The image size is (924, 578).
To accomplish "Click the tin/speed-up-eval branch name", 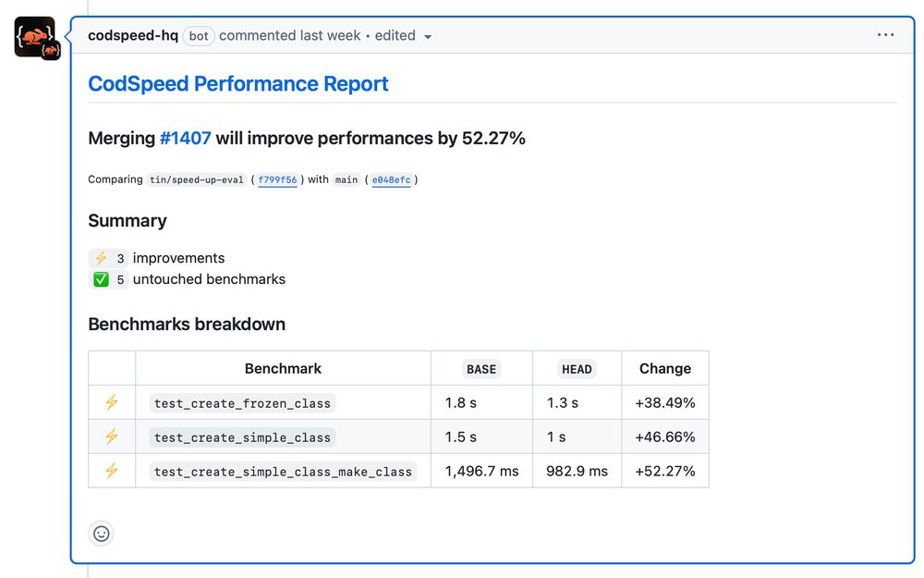I will [x=196, y=180].
